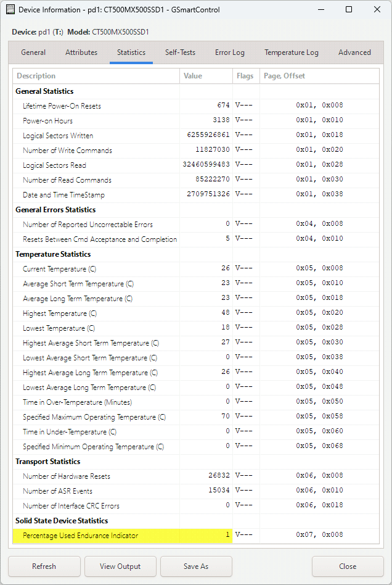Select the Number of Write Commands row

tap(196, 151)
